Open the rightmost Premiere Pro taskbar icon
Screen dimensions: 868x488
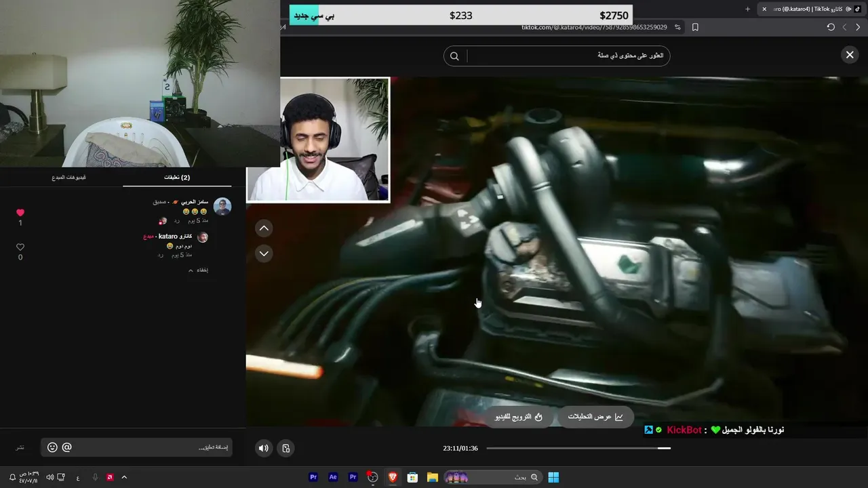point(353,477)
